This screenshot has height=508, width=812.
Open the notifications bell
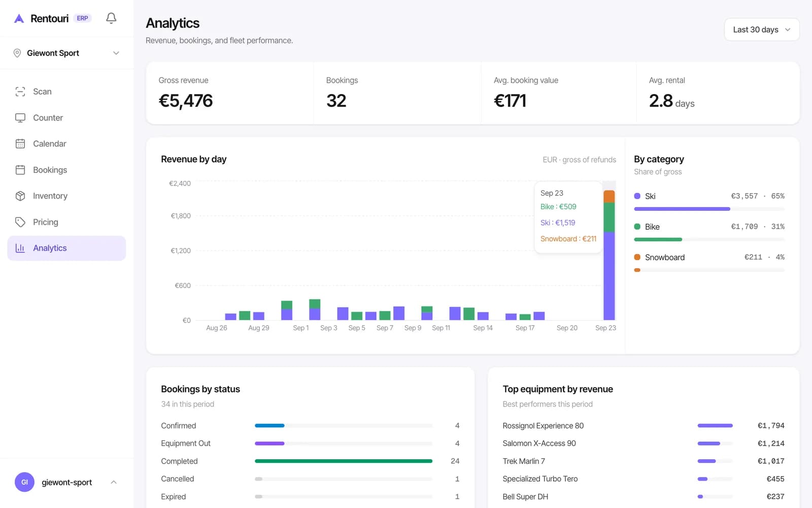tap(111, 18)
